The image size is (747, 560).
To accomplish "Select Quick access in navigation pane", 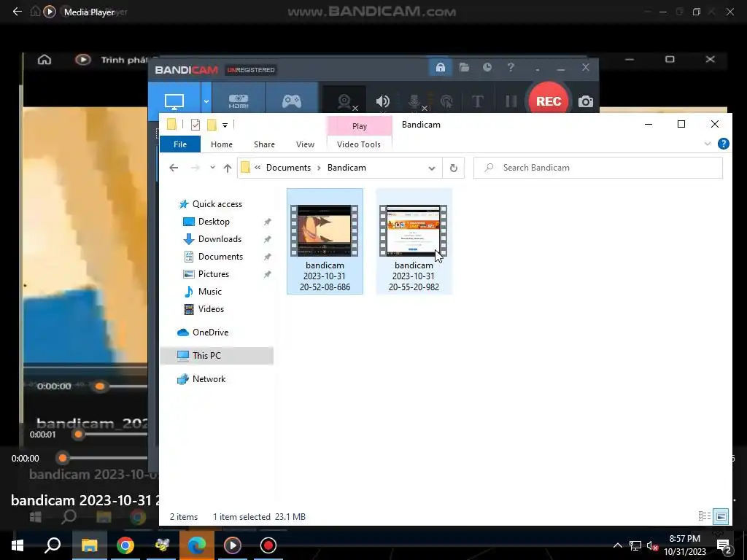I will [x=217, y=204].
